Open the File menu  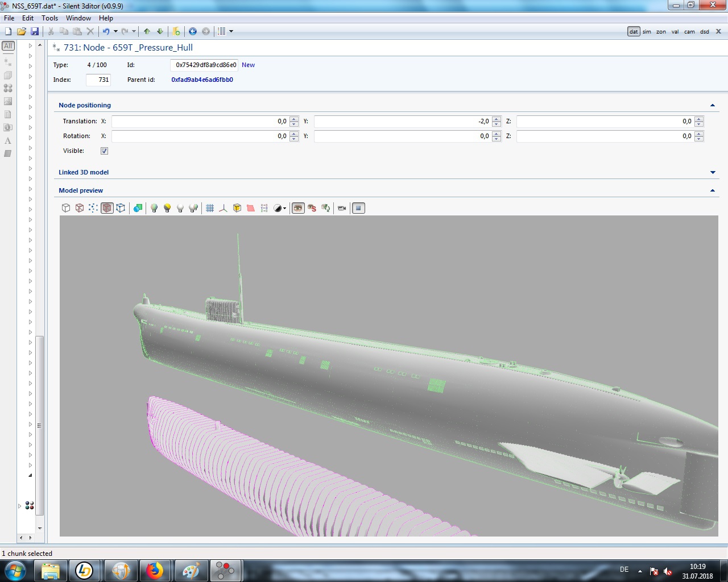click(x=9, y=18)
